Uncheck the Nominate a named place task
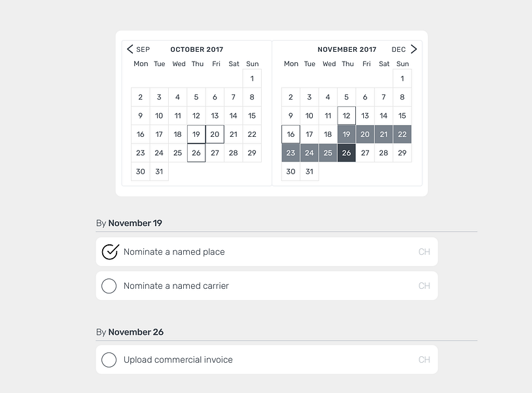Image resolution: width=532 pixels, height=393 pixels. click(x=111, y=252)
